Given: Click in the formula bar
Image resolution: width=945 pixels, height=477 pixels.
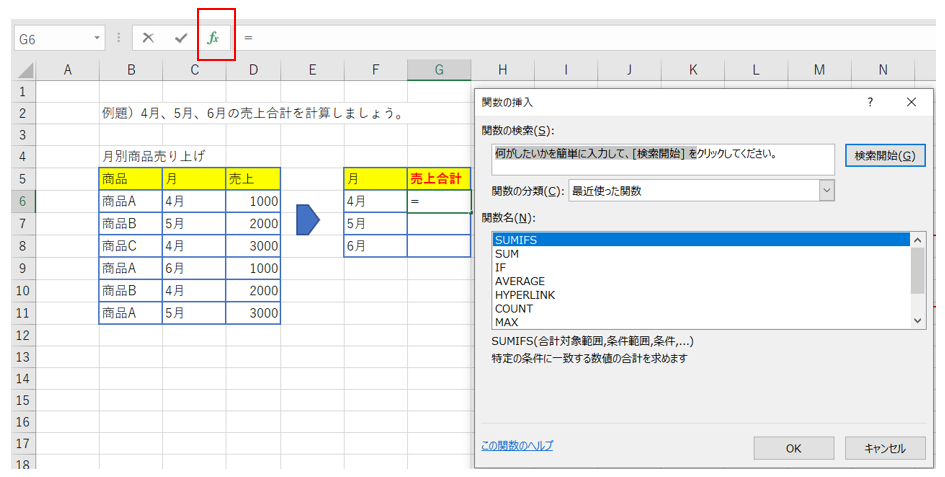Looking at the screenshot, I should 590,38.
